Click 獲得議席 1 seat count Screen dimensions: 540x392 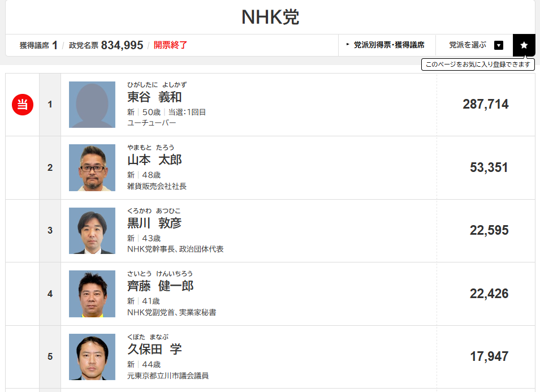(38, 45)
